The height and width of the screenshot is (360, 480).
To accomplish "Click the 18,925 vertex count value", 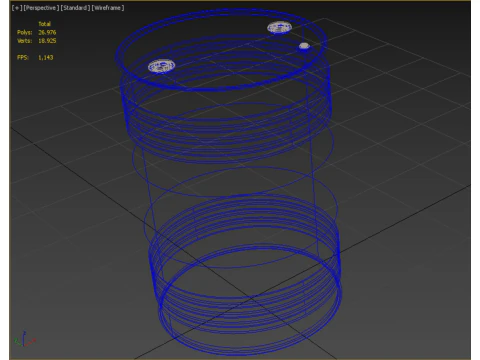I will [47, 41].
